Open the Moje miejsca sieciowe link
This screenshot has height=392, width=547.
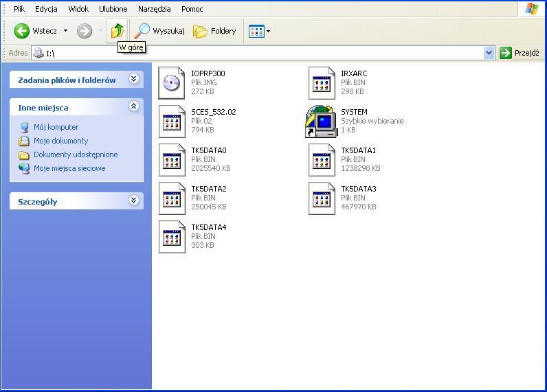[x=69, y=168]
